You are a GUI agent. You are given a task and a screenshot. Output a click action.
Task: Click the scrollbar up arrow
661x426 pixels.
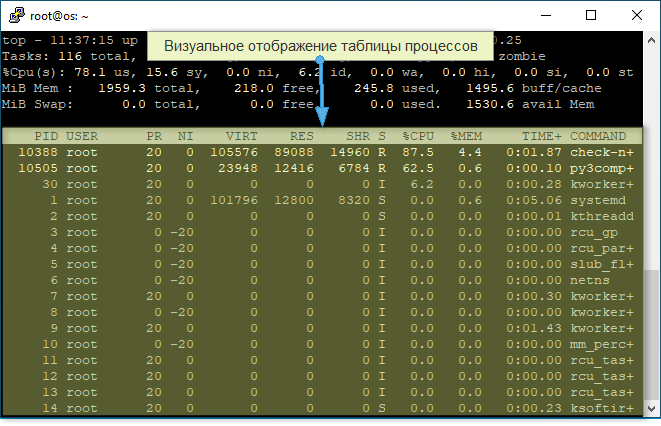pyautogui.click(x=651, y=40)
